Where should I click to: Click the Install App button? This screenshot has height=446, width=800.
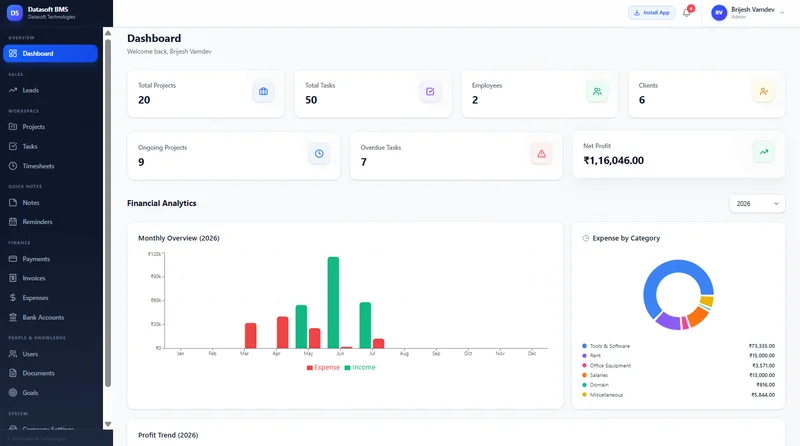652,13
